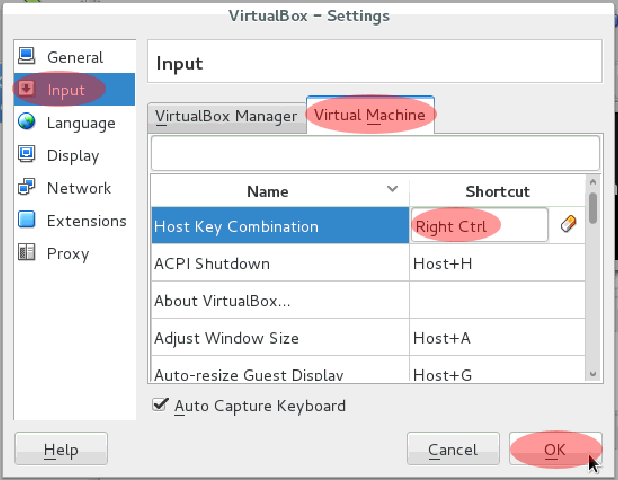Screen dimensions: 618x480
Task: Confirm settings with OK button
Action: (x=555, y=449)
